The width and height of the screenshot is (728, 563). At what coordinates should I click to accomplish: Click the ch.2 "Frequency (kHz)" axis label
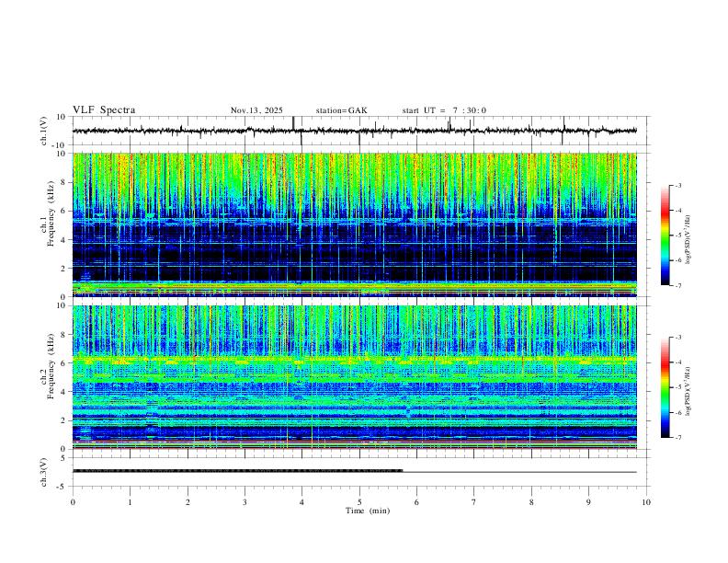(x=51, y=365)
